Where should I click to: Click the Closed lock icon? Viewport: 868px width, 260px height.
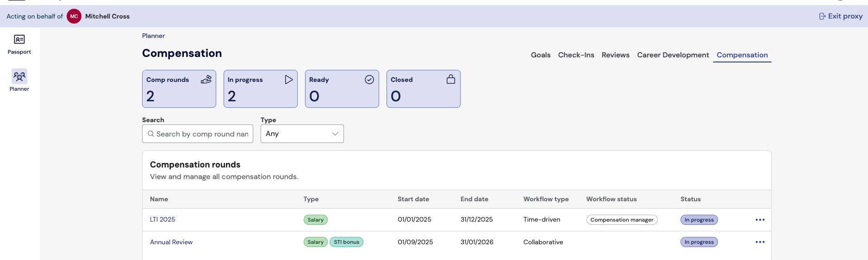coord(450,80)
